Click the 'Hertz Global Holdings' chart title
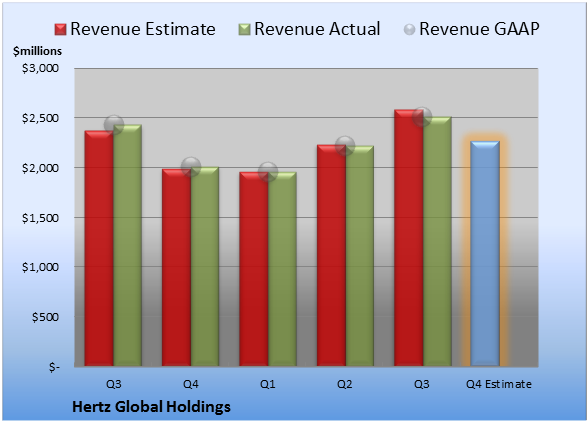588x422 pixels. [x=151, y=407]
